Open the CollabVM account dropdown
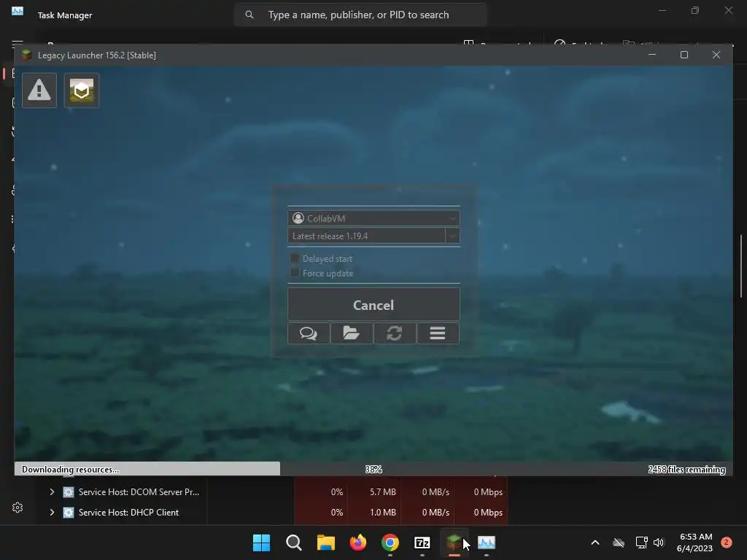 coord(373,218)
